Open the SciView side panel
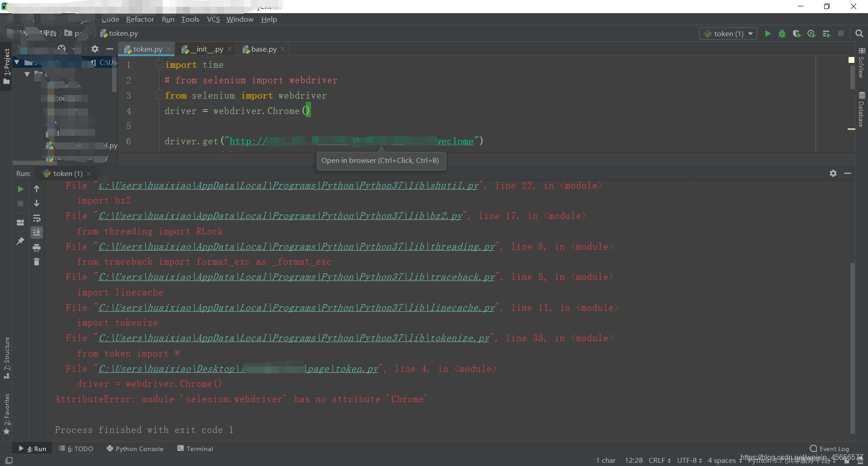The image size is (868, 466). (x=862, y=63)
